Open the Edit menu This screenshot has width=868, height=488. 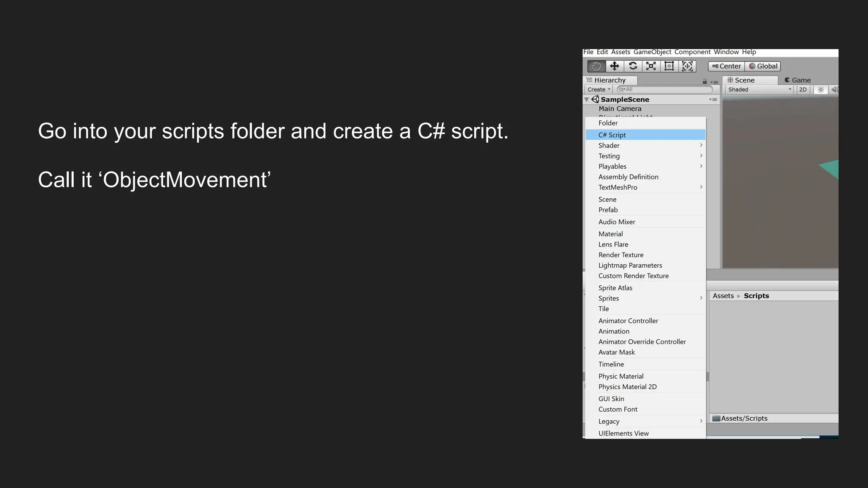click(602, 52)
